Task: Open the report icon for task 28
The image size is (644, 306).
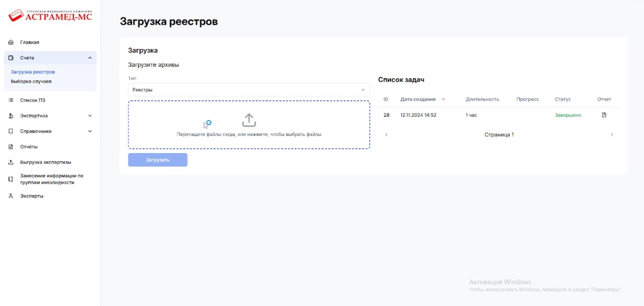Action: (x=604, y=115)
